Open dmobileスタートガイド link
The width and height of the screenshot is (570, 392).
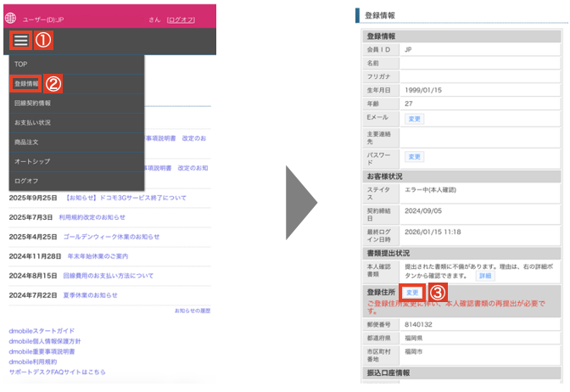coord(42,330)
